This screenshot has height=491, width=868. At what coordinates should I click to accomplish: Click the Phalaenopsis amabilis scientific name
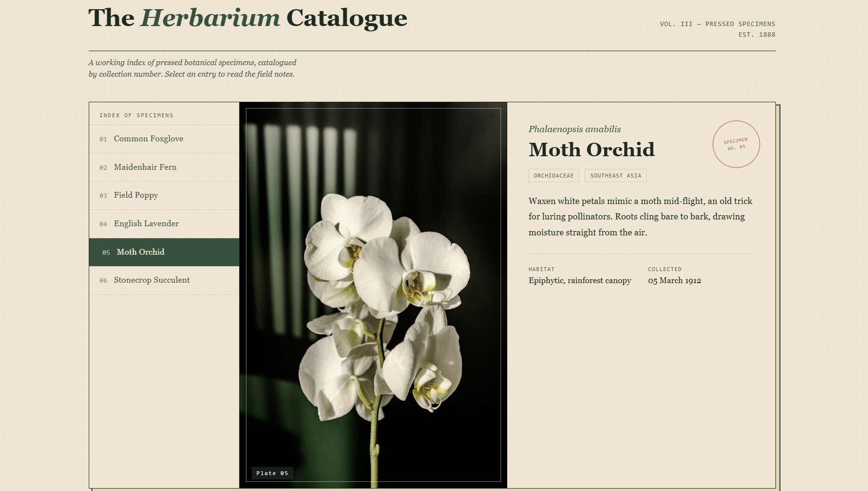(x=575, y=129)
